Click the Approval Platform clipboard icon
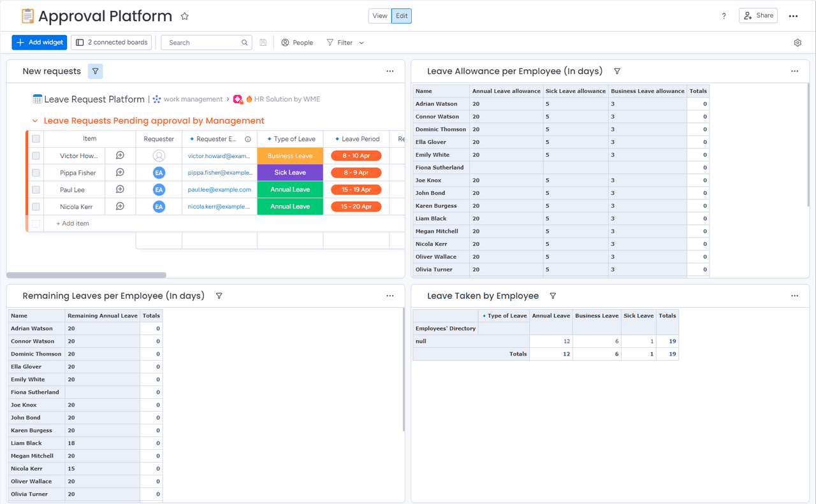Image resolution: width=816 pixels, height=504 pixels. [x=27, y=16]
